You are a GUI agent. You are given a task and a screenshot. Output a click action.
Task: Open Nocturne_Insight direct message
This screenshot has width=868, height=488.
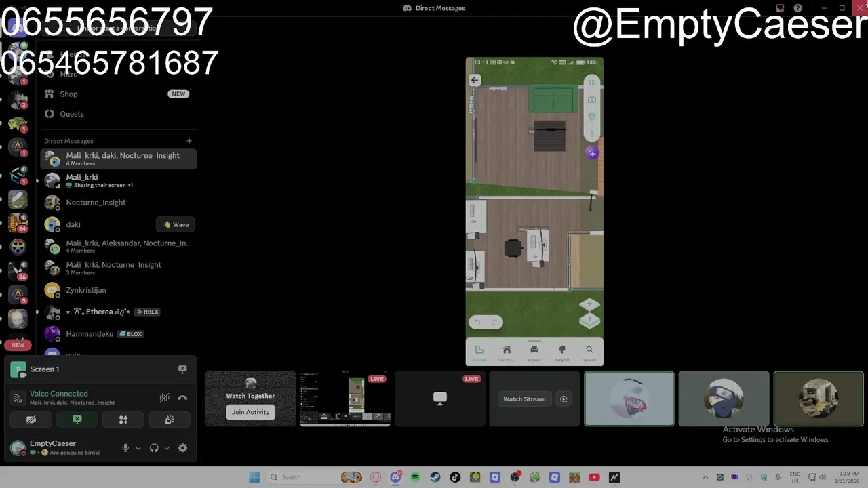(x=119, y=203)
